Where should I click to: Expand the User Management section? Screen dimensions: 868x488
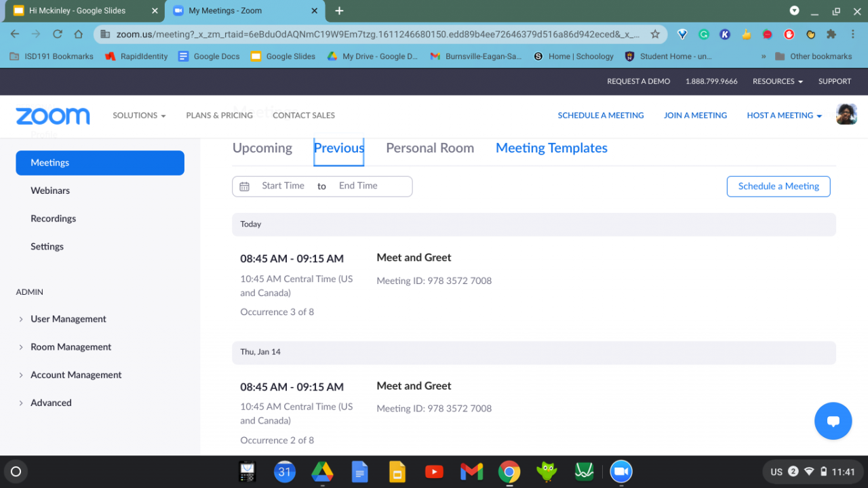pos(68,319)
